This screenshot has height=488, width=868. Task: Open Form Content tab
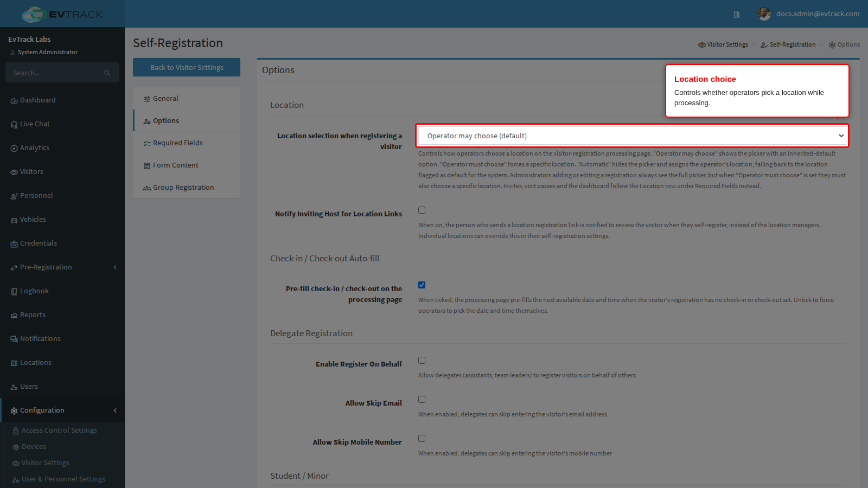point(187,165)
